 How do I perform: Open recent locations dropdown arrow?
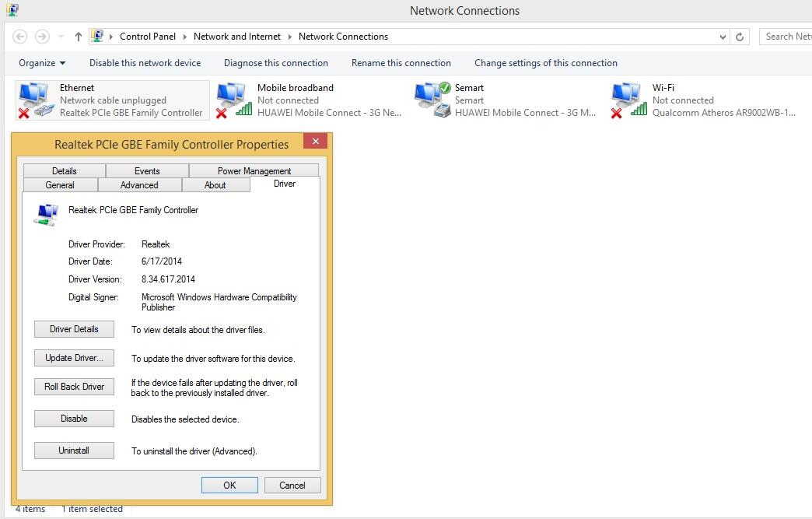pyautogui.click(x=61, y=37)
